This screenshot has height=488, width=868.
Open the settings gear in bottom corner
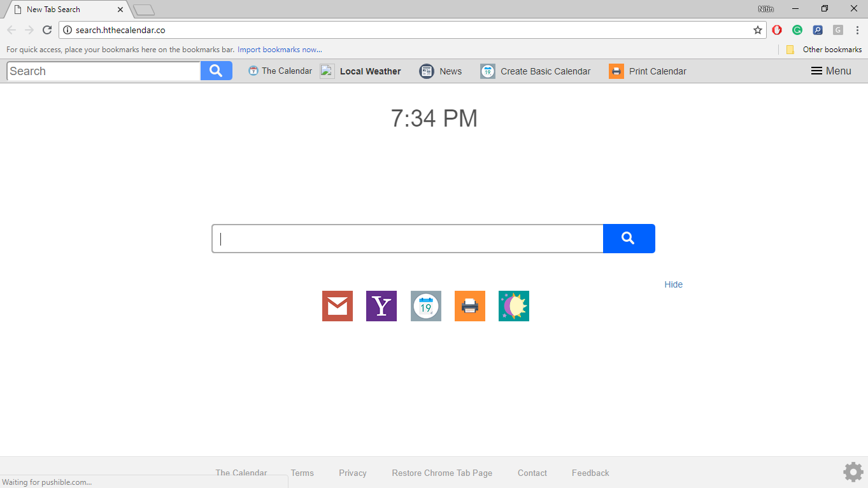click(x=853, y=471)
